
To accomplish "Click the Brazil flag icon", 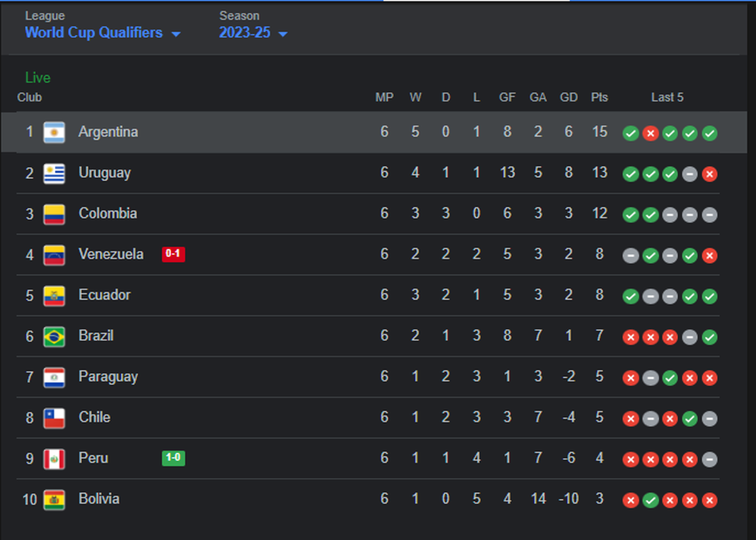I will 54,336.
